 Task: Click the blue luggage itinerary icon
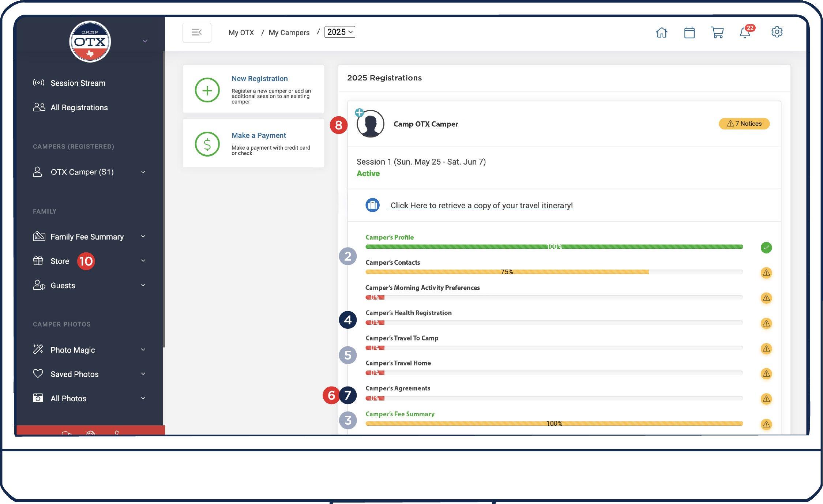372,205
